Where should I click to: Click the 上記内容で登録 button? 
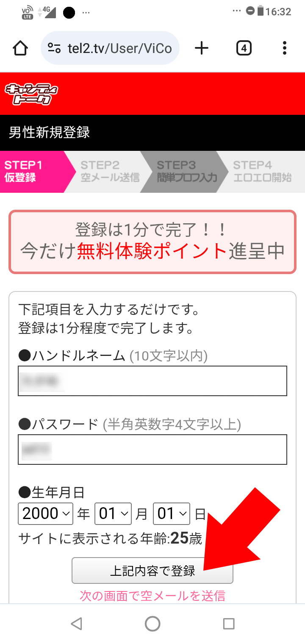152,571
